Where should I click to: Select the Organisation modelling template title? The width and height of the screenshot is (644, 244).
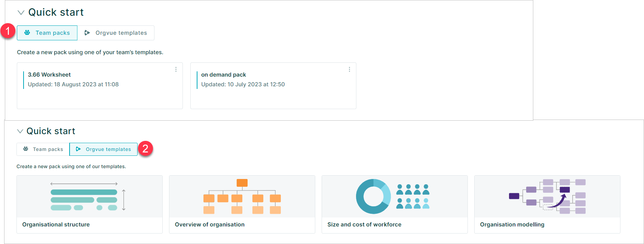coord(512,225)
